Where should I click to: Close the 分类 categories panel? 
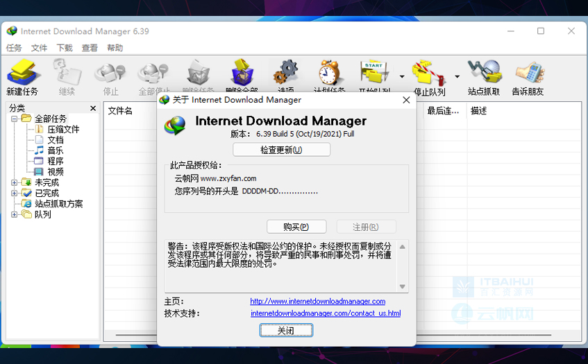click(x=93, y=108)
